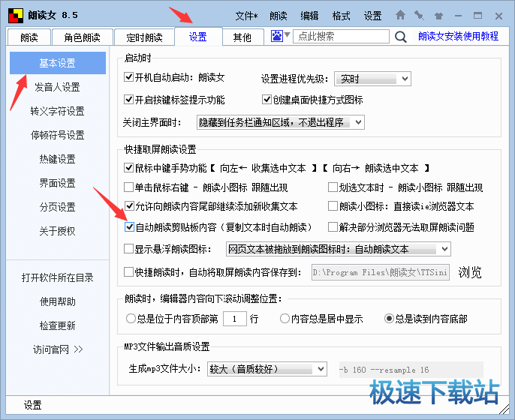Open 朗读女安装使用教程 link
The height and width of the screenshot is (420, 515).
(458, 36)
